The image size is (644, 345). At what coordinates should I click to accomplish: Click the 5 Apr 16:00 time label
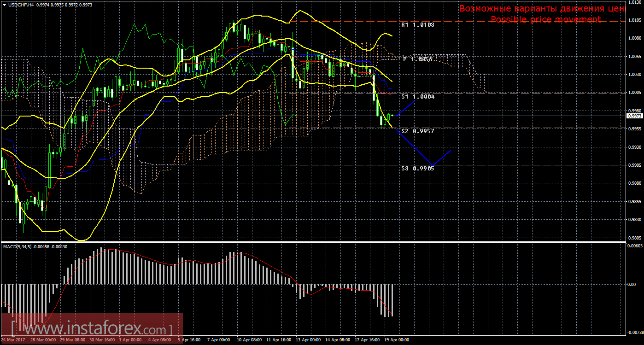click(x=190, y=340)
